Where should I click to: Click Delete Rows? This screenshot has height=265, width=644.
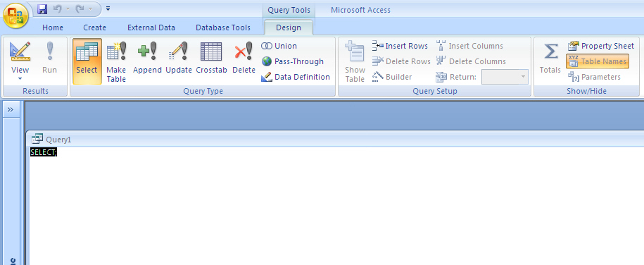(x=401, y=61)
